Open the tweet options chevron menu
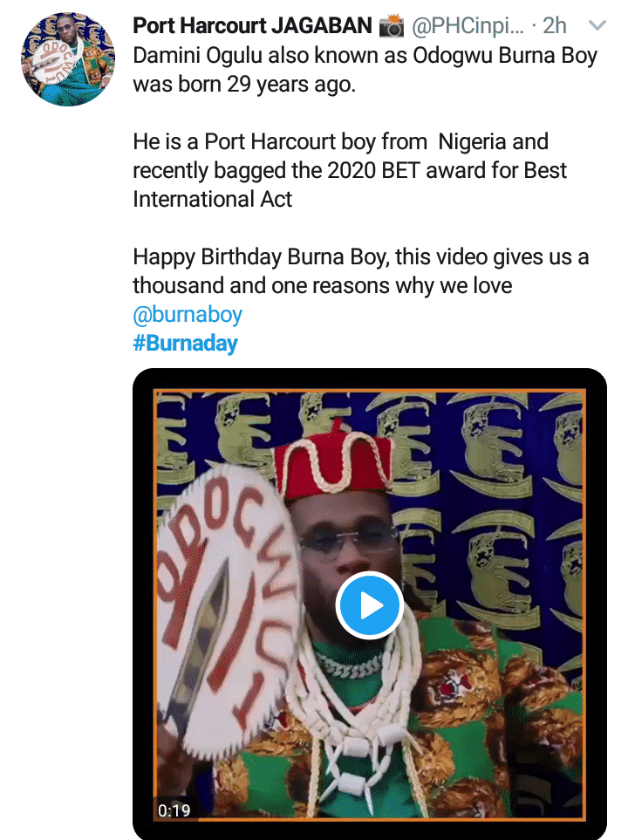The image size is (628, 840). pos(597,27)
